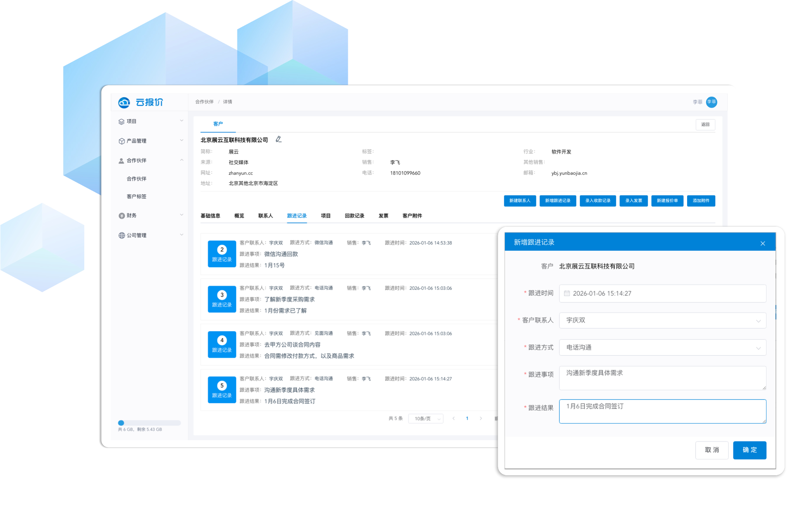Click the 财务 coin icon in sidebar

click(x=121, y=216)
